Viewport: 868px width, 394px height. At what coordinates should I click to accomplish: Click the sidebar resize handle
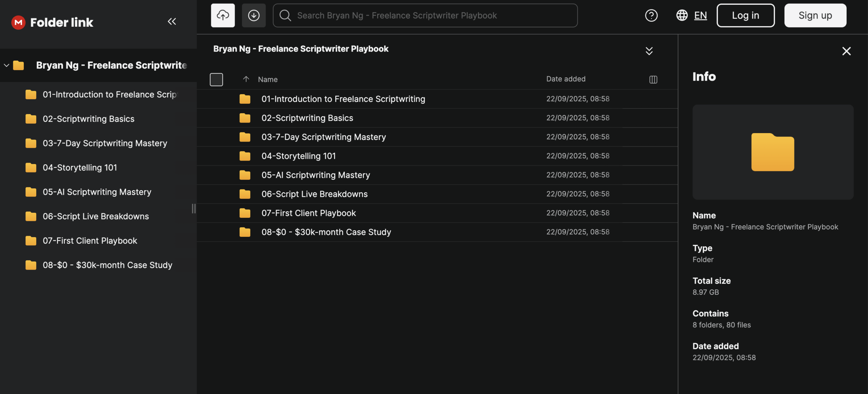pos(194,208)
